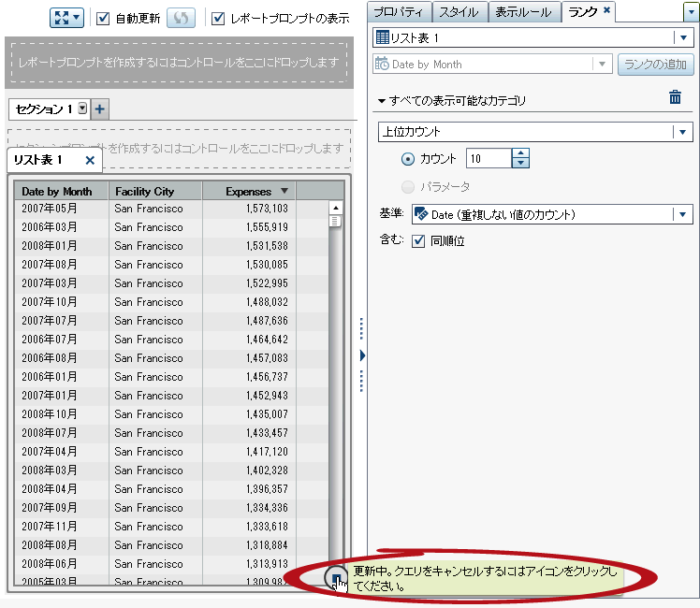Switch to the スタイル tab

(459, 12)
